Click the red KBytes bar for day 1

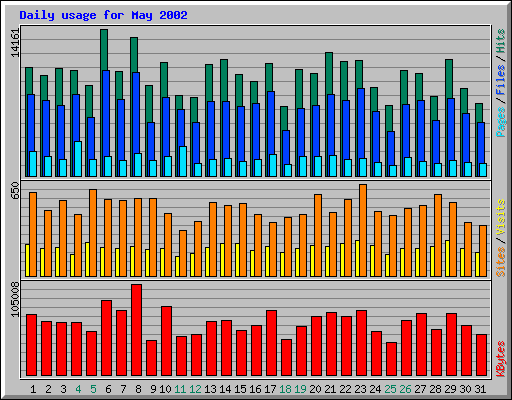[31, 345]
